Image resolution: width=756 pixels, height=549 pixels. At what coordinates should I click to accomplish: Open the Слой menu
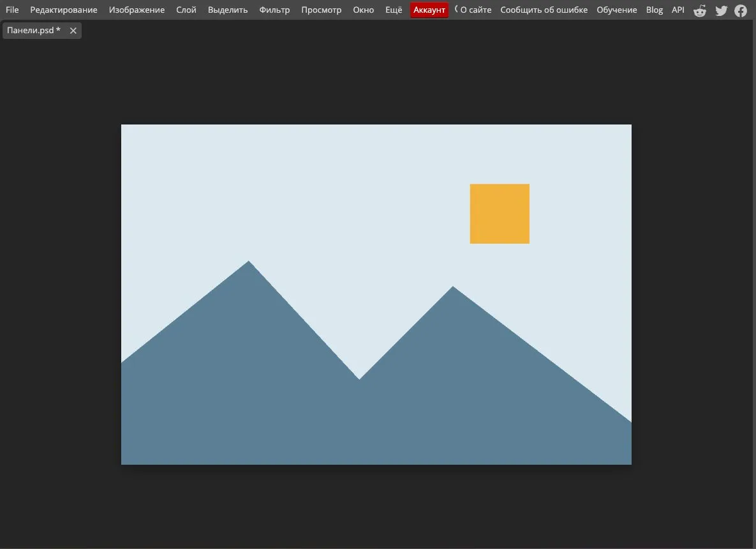click(186, 10)
